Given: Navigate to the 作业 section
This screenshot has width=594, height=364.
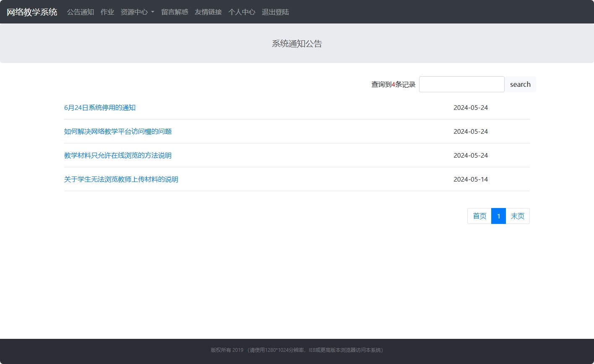Looking at the screenshot, I should (x=107, y=12).
